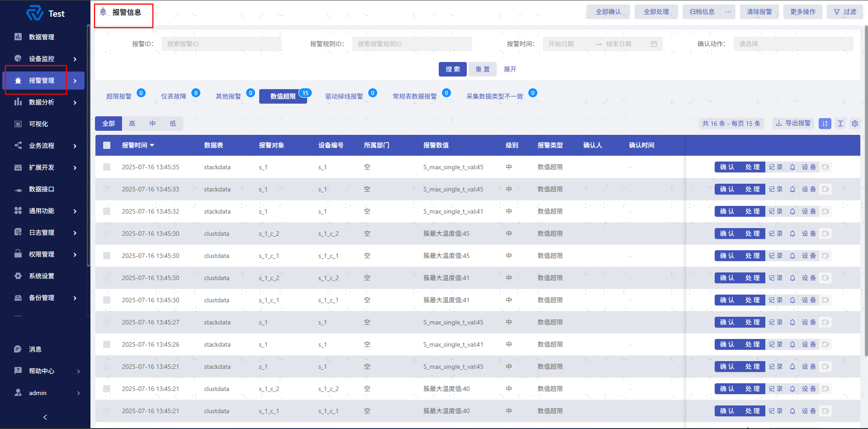Check the s_1_c_1 簇最大温度值:45 row checkbox

107,256
